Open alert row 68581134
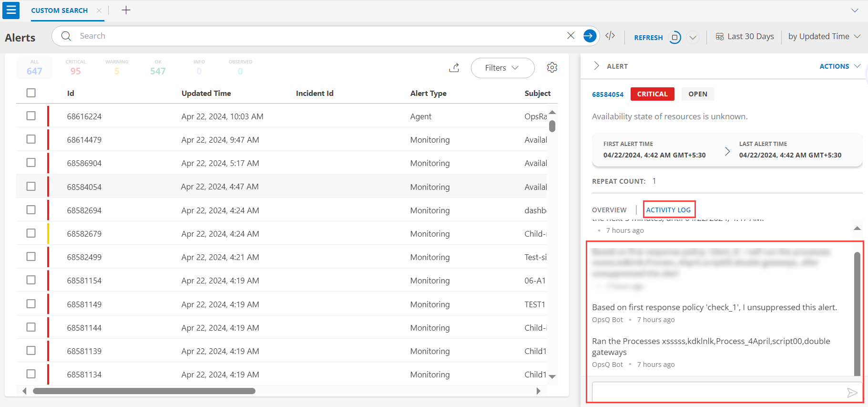 (286, 374)
